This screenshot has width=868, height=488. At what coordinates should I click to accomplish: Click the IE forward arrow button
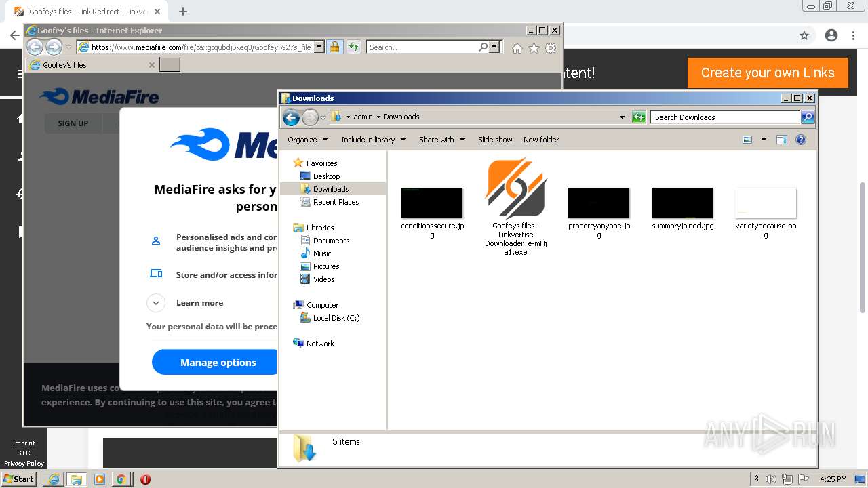pyautogui.click(x=54, y=47)
